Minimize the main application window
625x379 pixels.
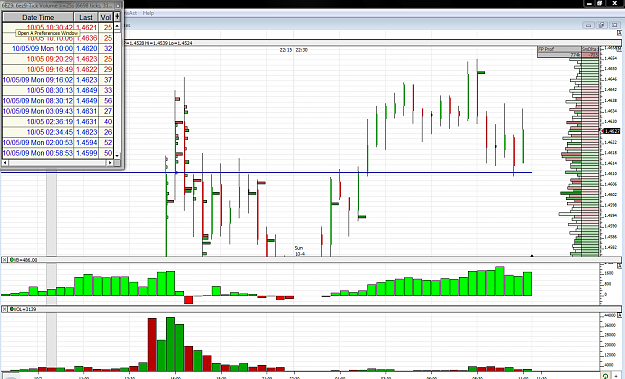point(590,4)
